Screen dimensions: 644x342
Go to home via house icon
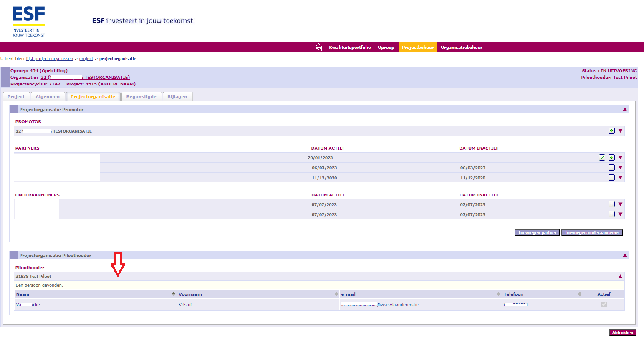point(318,48)
